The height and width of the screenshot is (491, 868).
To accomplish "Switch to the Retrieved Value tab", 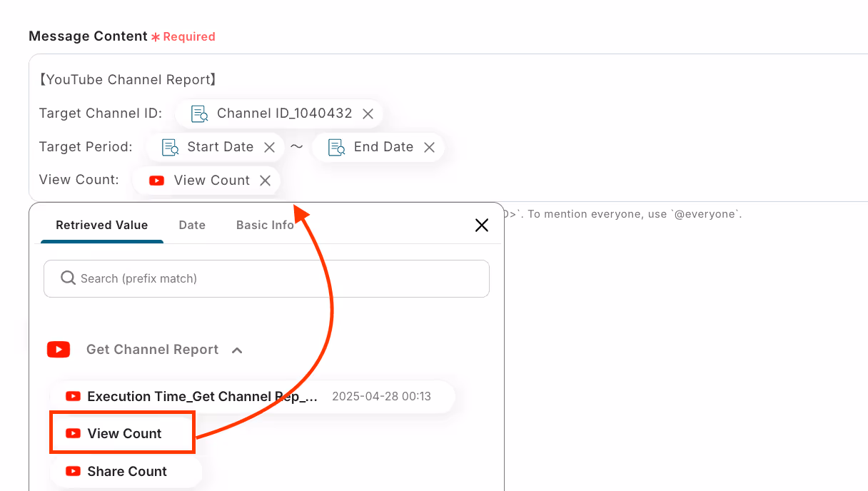I will click(102, 225).
